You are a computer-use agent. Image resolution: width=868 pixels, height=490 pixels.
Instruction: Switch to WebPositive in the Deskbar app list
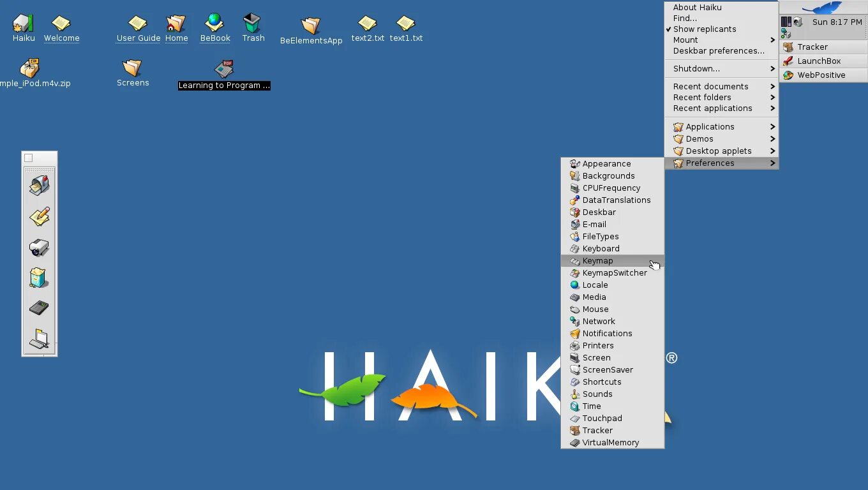tap(823, 75)
